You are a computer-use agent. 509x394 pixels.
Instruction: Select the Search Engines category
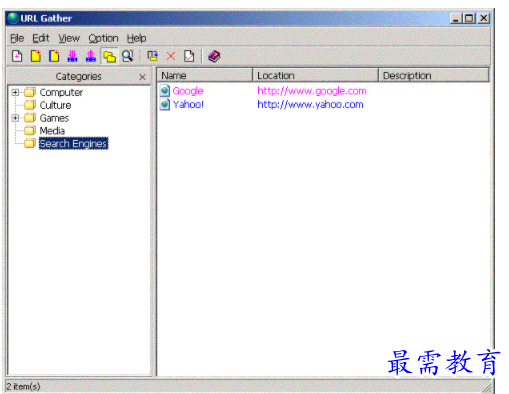point(73,144)
